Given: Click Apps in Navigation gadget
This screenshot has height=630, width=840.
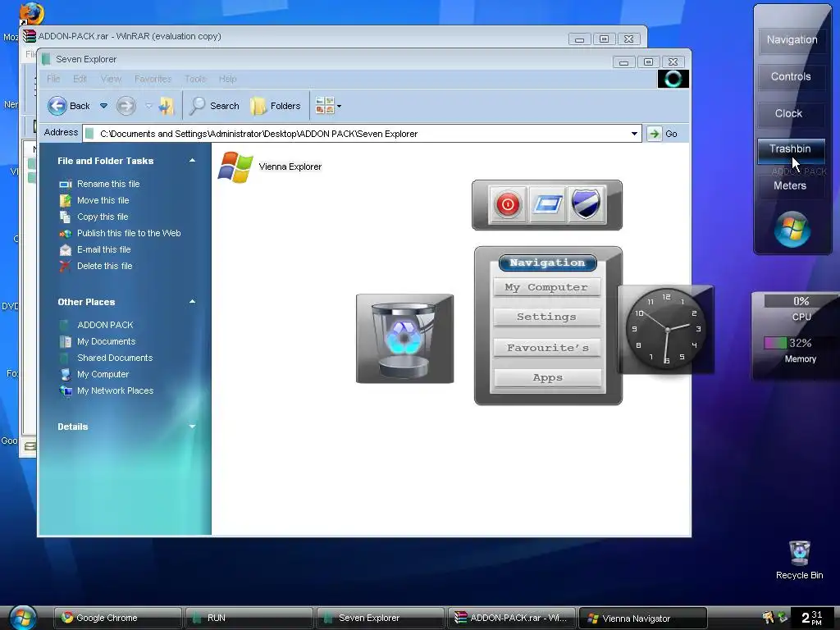Looking at the screenshot, I should (x=547, y=377).
